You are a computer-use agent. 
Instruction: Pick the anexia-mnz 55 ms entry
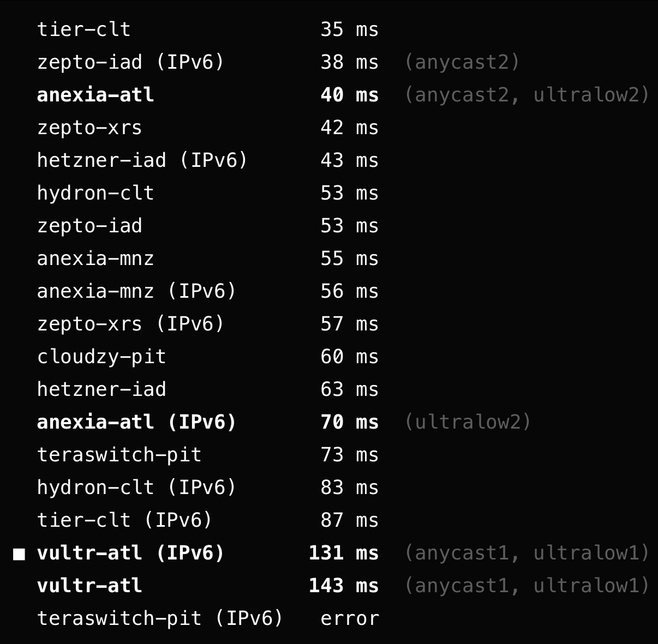coord(95,258)
